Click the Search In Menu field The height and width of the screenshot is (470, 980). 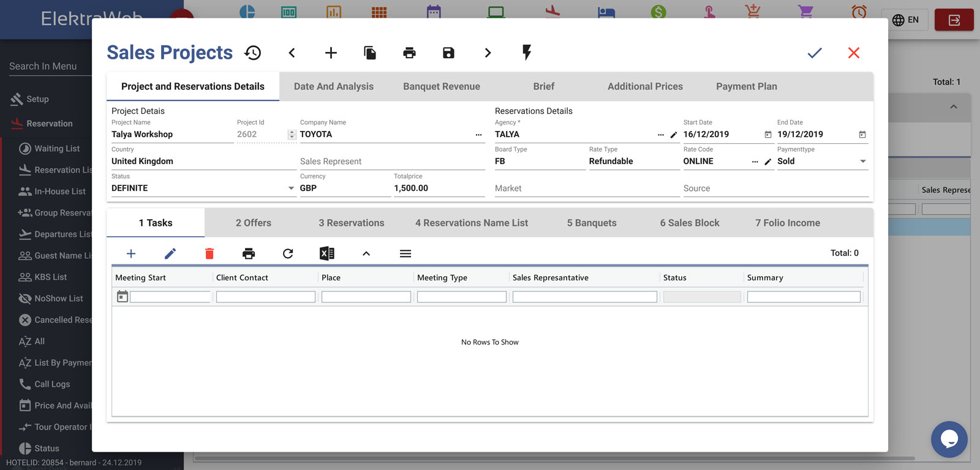pyautogui.click(x=49, y=67)
